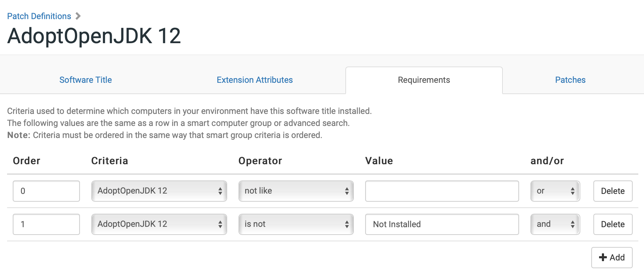Open the Extension Attributes tab
Image resolution: width=644 pixels, height=276 pixels.
(x=255, y=80)
